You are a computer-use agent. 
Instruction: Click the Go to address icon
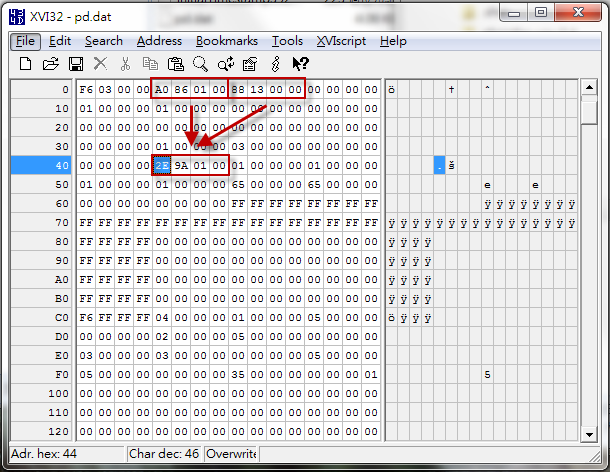(275, 63)
